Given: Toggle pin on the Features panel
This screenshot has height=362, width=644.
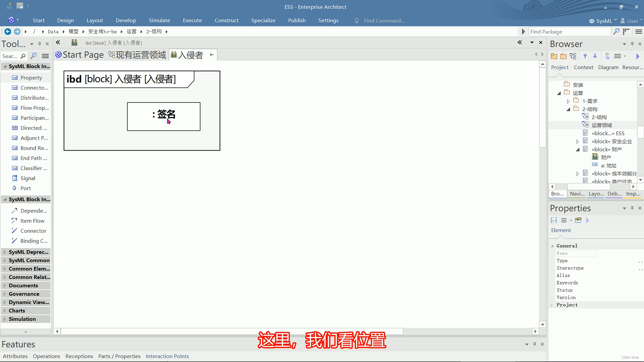Looking at the screenshot, I should coord(534,344).
